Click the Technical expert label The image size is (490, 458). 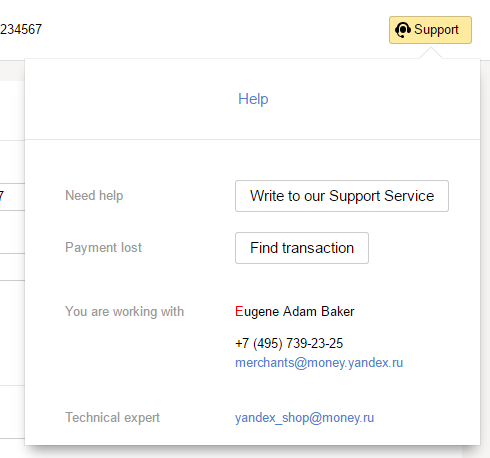(112, 418)
